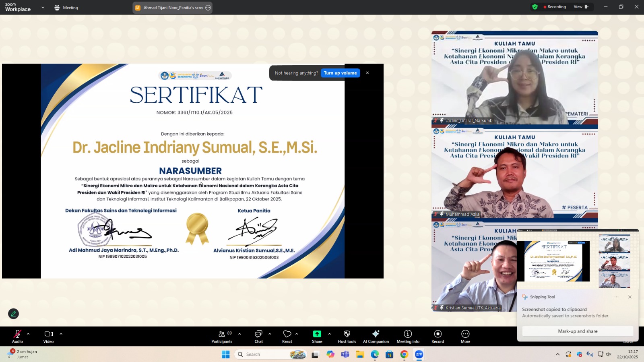The height and width of the screenshot is (362, 644).
Task: Expand the Participants options arrow
Action: click(239, 334)
